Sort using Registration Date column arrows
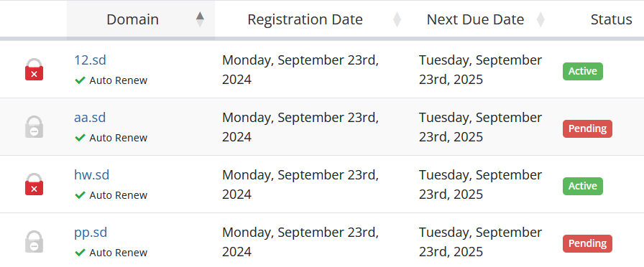The width and height of the screenshot is (644, 267). [x=397, y=19]
